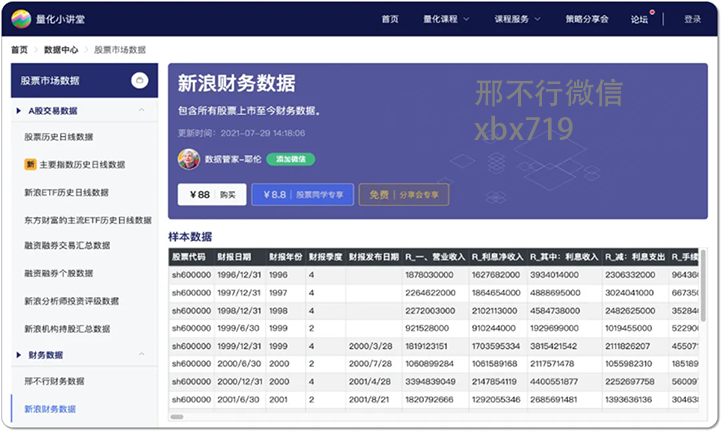Collapse the A股交易数据 section chevron
This screenshot has width=722, height=432.
142,110
